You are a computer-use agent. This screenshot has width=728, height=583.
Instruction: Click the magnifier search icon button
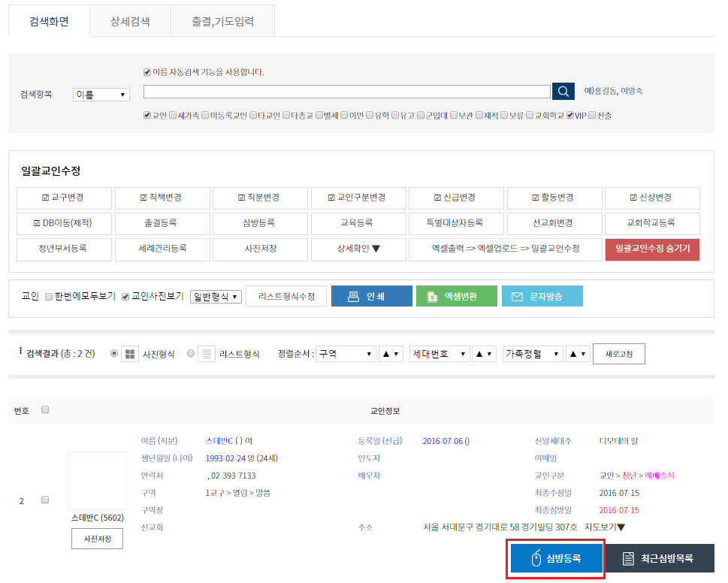(x=563, y=92)
